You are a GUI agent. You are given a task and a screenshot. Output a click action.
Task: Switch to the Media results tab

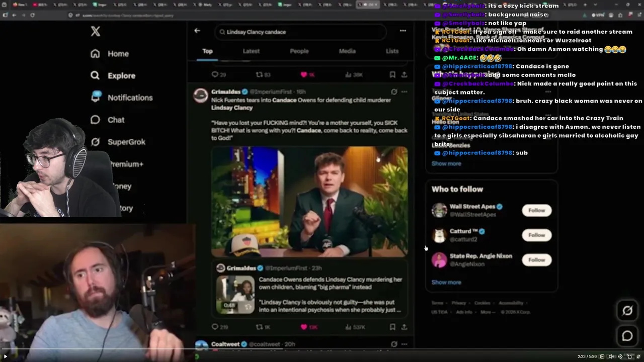(347, 51)
